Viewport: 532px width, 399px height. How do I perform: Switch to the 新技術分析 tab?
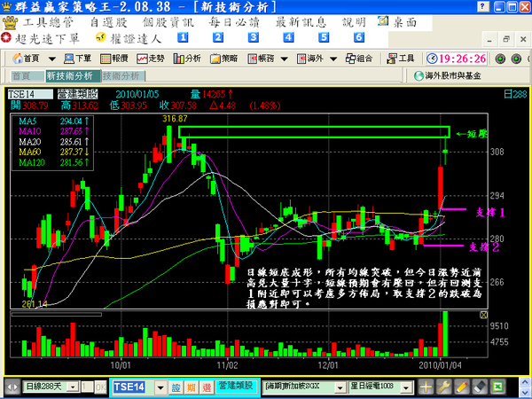pyautogui.click(x=74, y=75)
